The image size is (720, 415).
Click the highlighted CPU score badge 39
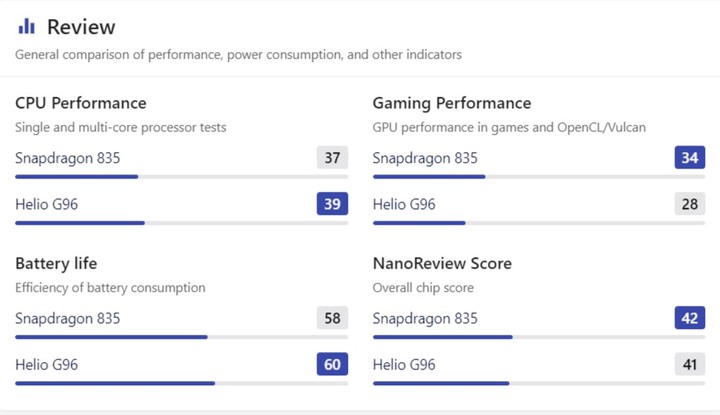(332, 204)
